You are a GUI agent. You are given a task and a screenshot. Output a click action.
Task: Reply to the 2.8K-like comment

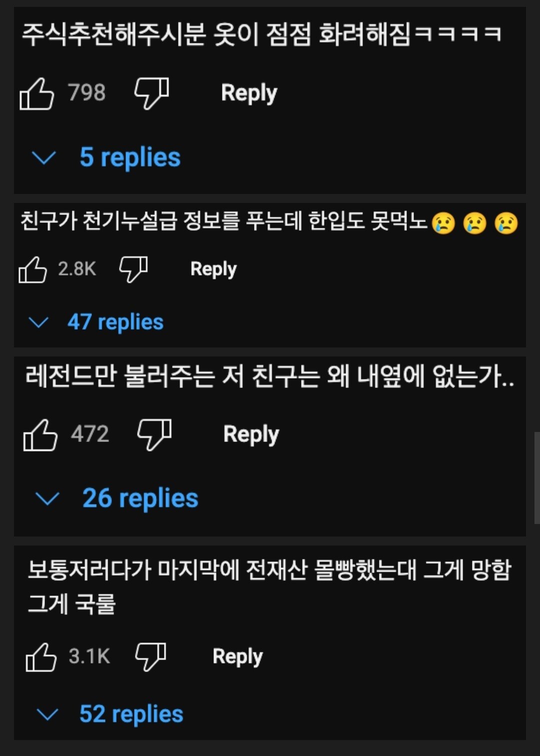coord(213,269)
